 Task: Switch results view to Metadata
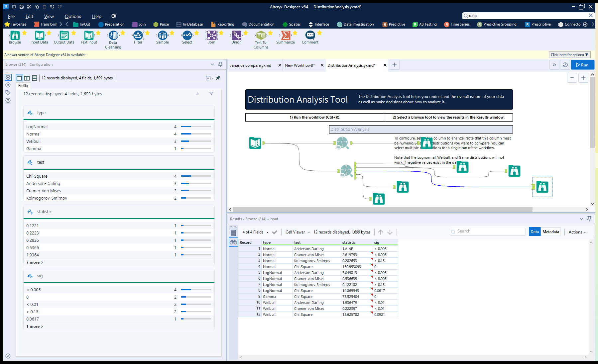(550, 232)
